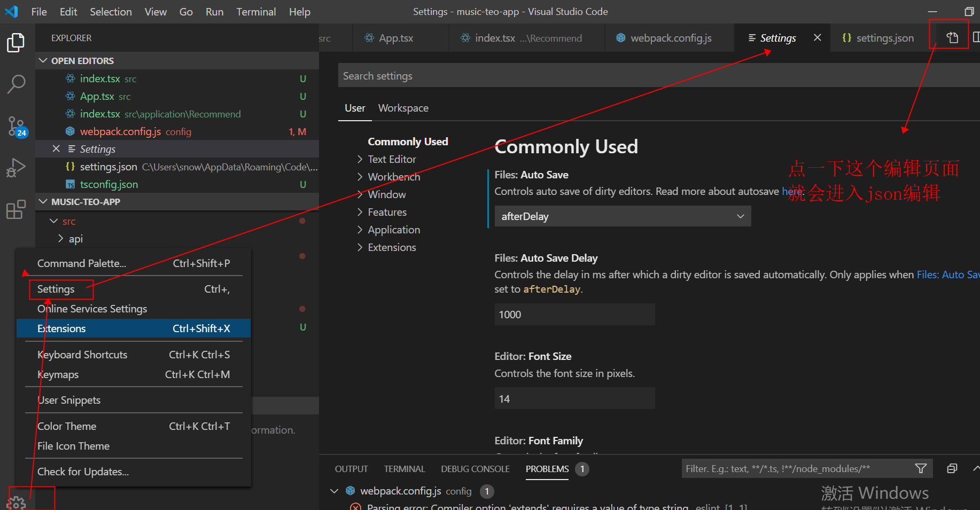Open the Extensions view in the activity bar
Image resolution: width=980 pixels, height=510 pixels.
point(15,209)
